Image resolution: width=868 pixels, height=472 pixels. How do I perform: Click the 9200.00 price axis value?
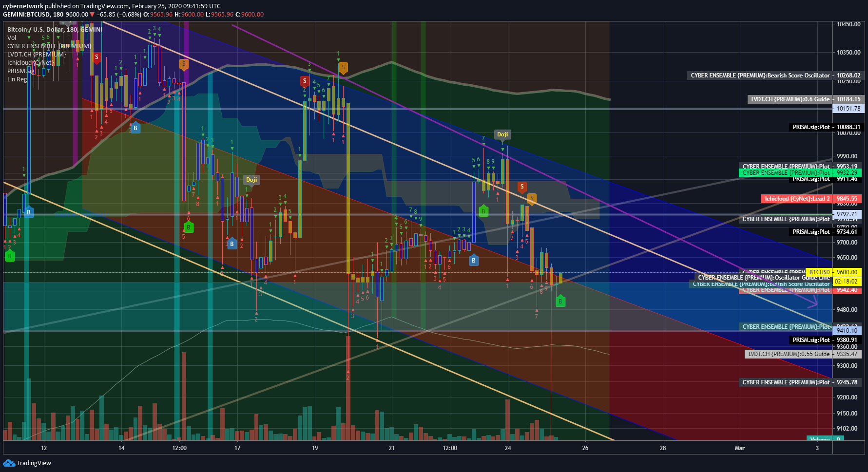pyautogui.click(x=847, y=397)
